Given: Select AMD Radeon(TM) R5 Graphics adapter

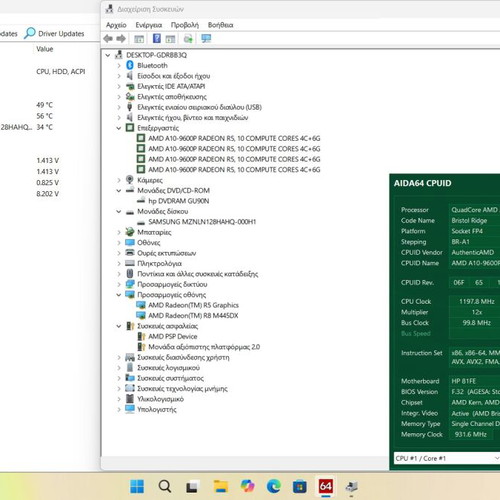Looking at the screenshot, I should [x=193, y=305].
